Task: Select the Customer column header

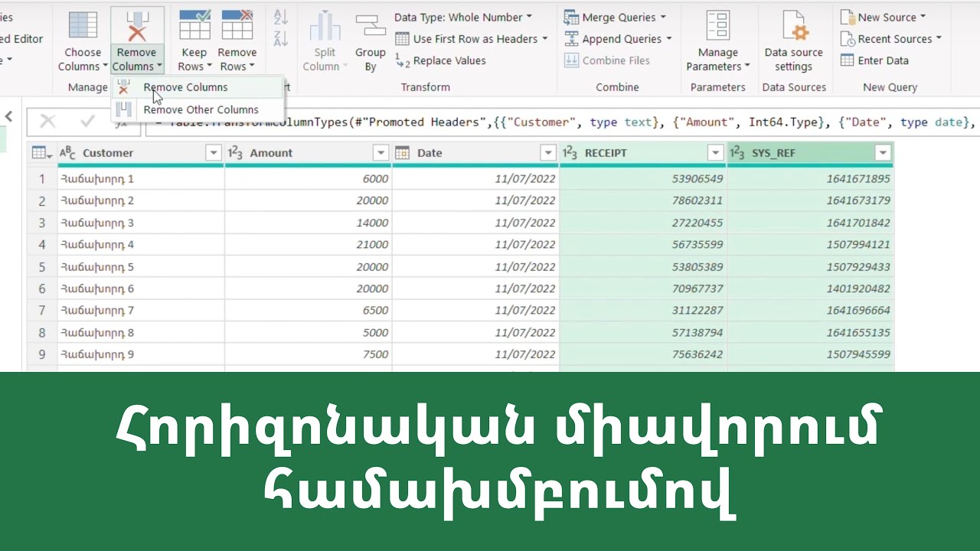Action: tap(142, 153)
